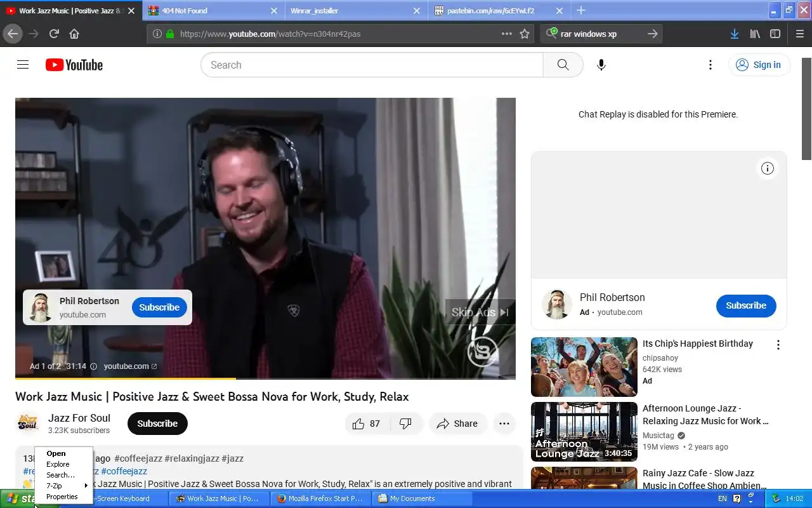Click in the YouTube search field
Viewport: 812px width, 508px height.
click(x=372, y=65)
